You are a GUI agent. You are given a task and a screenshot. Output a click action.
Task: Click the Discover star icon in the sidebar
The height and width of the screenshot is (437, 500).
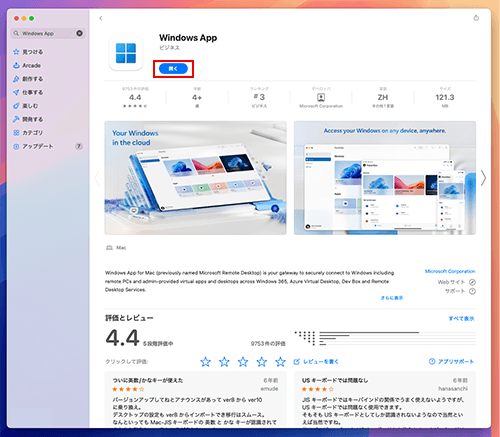point(16,52)
